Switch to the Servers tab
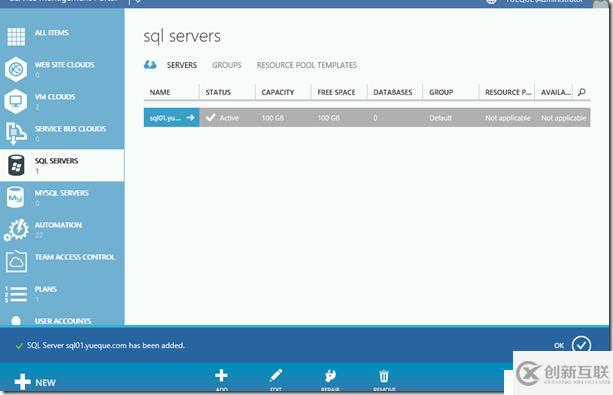The width and height of the screenshot is (613, 395). (182, 65)
